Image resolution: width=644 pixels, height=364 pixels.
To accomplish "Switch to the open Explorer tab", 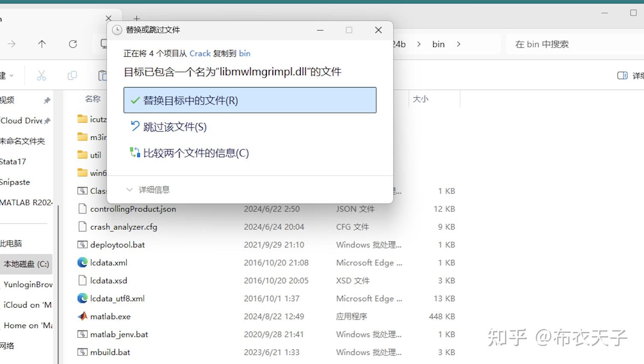I will (56, 18).
